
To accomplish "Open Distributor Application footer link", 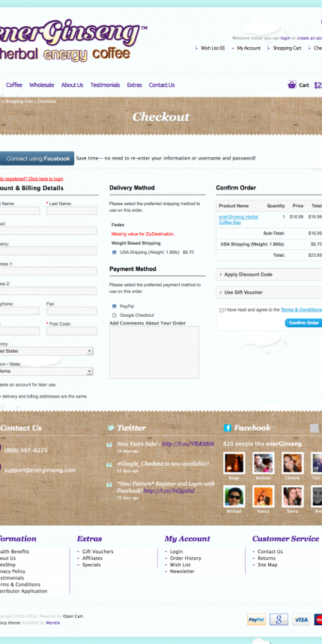I will 23,591.
